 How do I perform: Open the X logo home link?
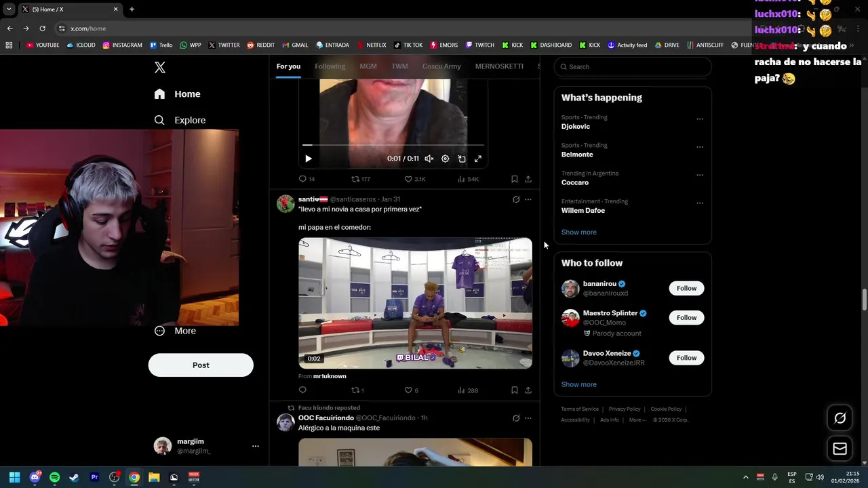[x=160, y=67]
